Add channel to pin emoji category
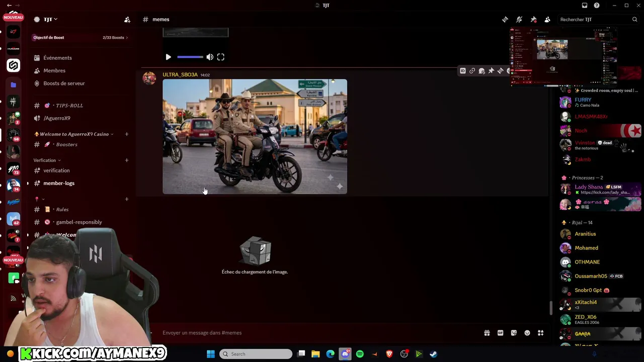 pyautogui.click(x=127, y=199)
